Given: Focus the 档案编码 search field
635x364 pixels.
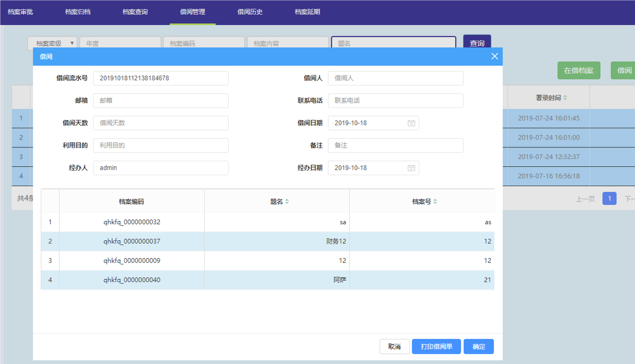Looking at the screenshot, I should point(204,43).
